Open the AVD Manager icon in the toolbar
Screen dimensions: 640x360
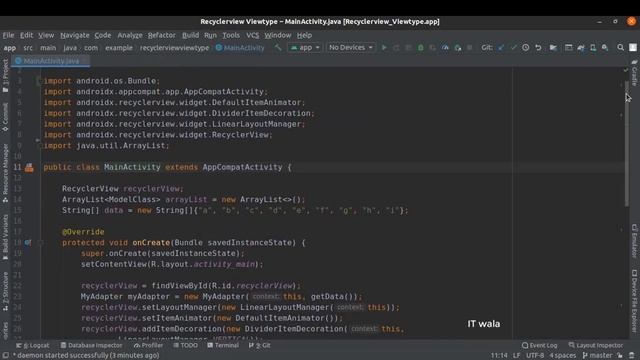click(x=593, y=48)
